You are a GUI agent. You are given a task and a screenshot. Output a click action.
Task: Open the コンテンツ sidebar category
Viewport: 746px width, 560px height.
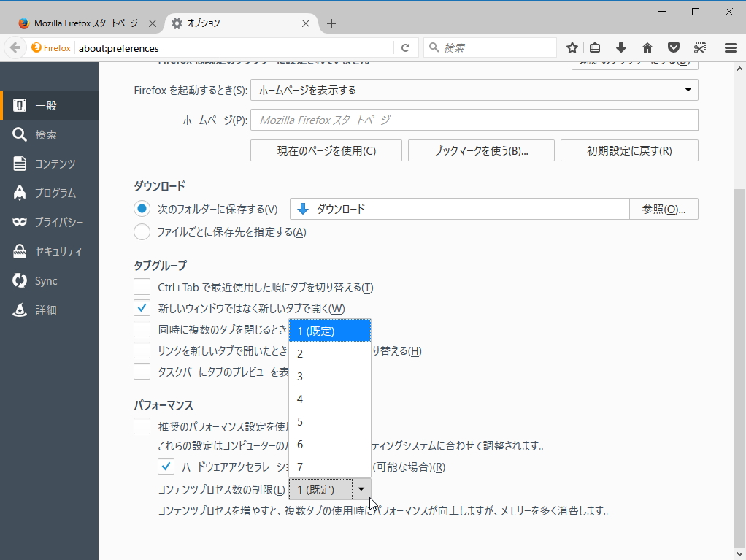(x=49, y=164)
